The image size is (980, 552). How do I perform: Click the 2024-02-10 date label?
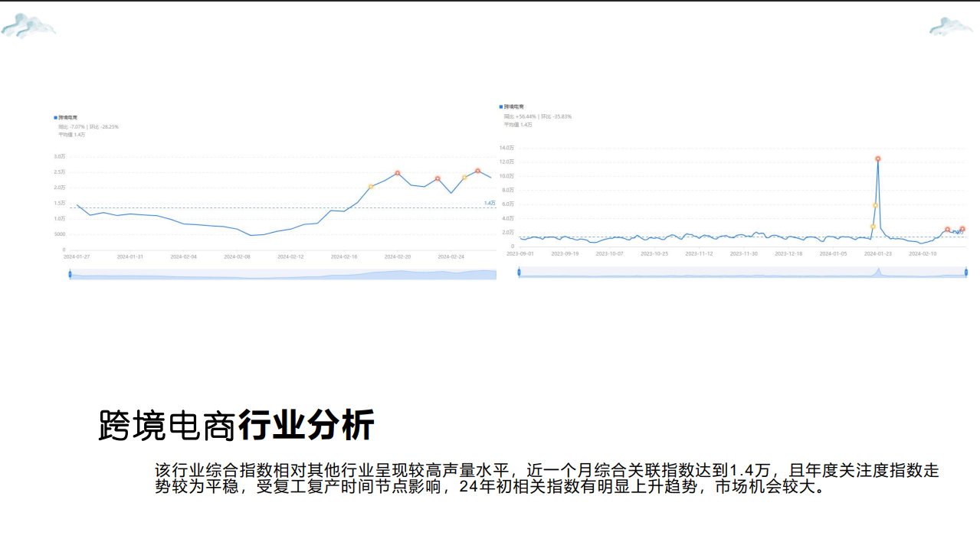coord(923,253)
